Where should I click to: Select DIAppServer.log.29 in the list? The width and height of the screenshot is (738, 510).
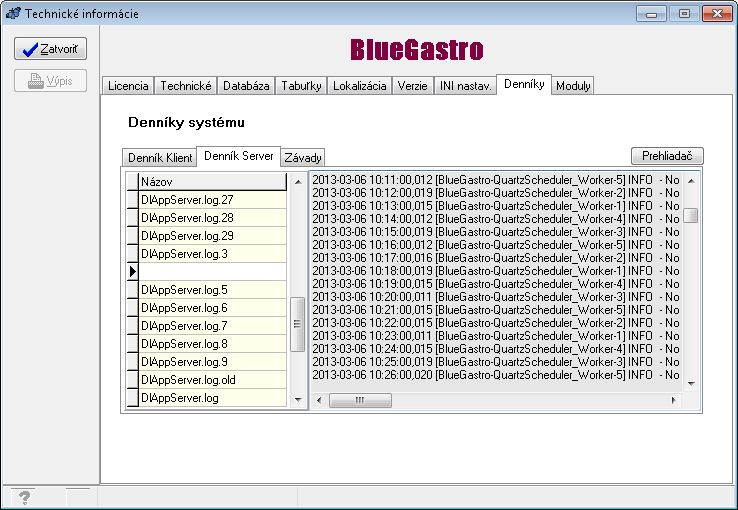click(x=212, y=236)
